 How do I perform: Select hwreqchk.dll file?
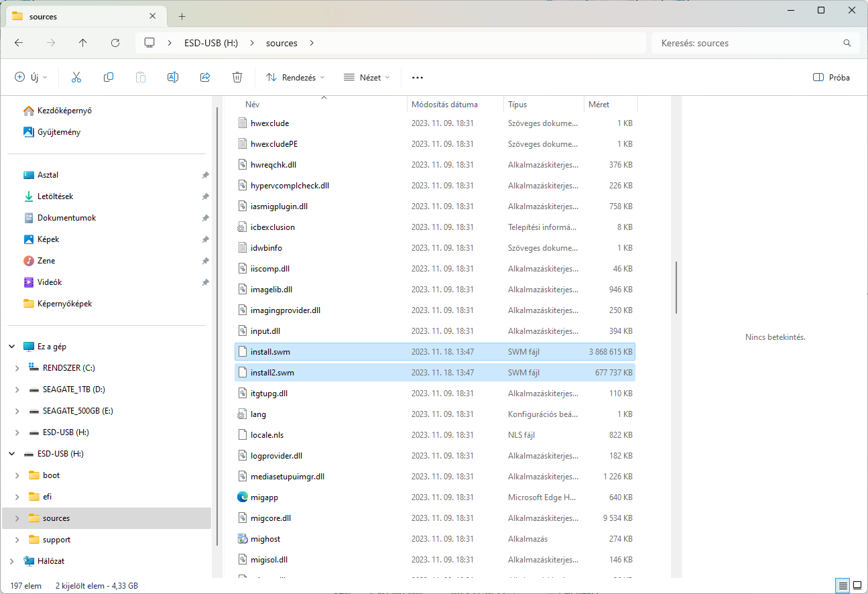click(x=435, y=165)
